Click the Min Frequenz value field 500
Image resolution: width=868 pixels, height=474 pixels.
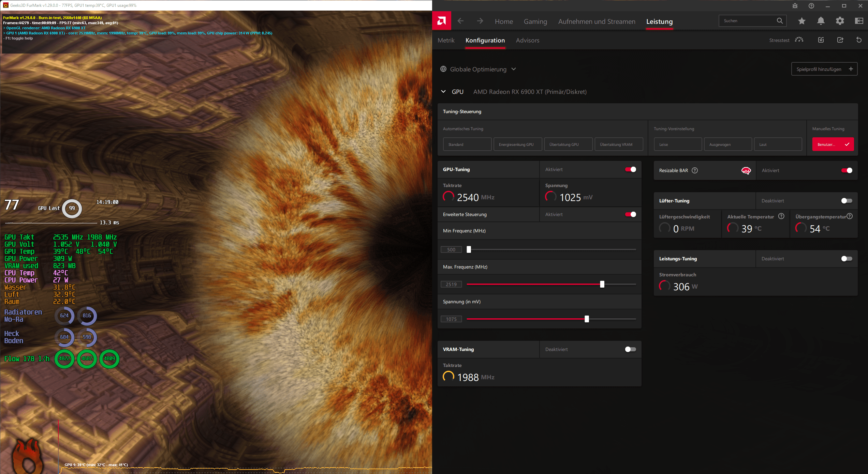pyautogui.click(x=451, y=249)
